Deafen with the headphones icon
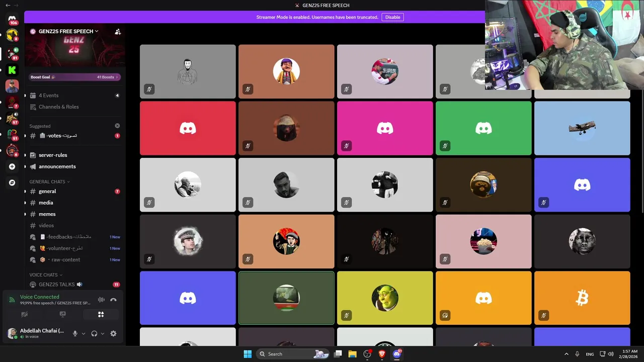This screenshot has height=362, width=644. coord(94,333)
